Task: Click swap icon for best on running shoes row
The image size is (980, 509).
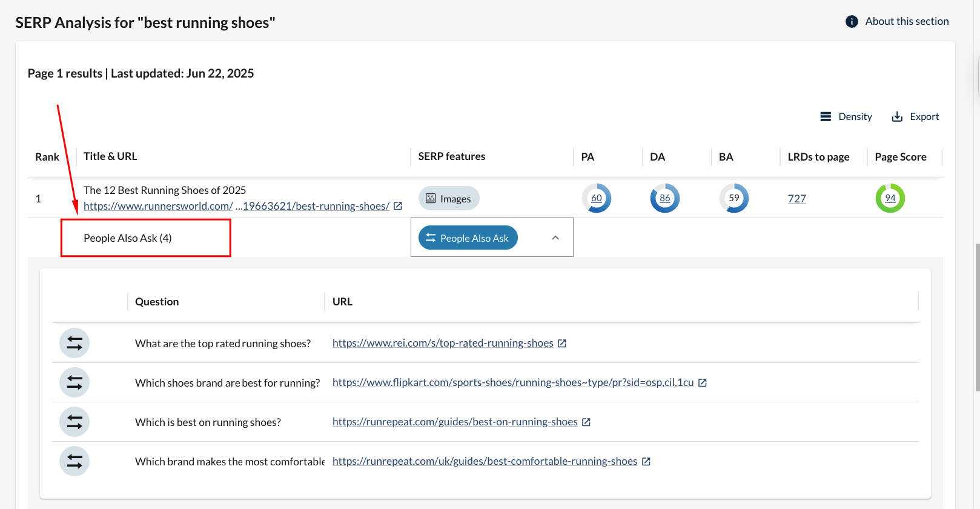Action: 74,422
